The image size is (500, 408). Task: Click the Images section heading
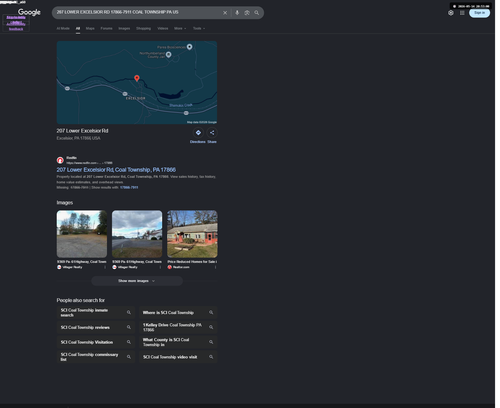coord(65,202)
